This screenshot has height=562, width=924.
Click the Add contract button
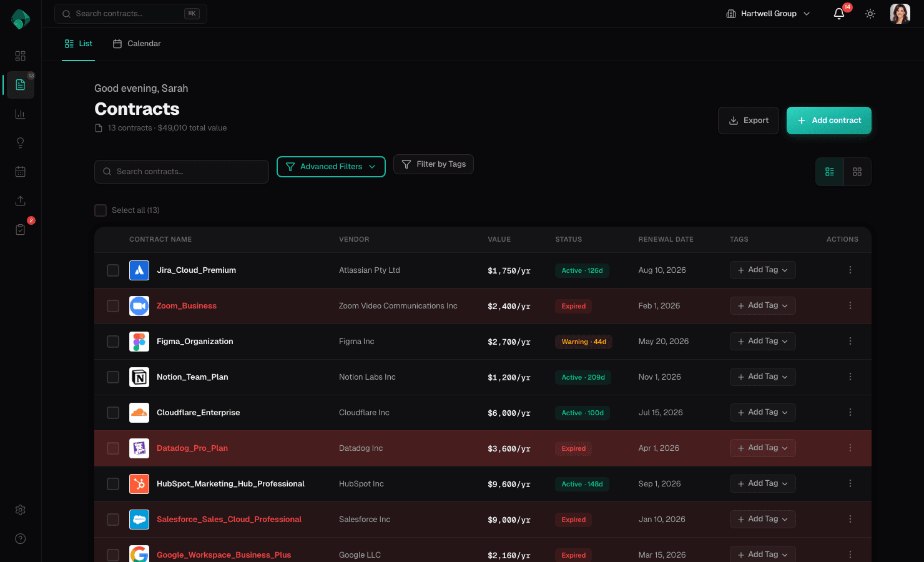(x=828, y=120)
